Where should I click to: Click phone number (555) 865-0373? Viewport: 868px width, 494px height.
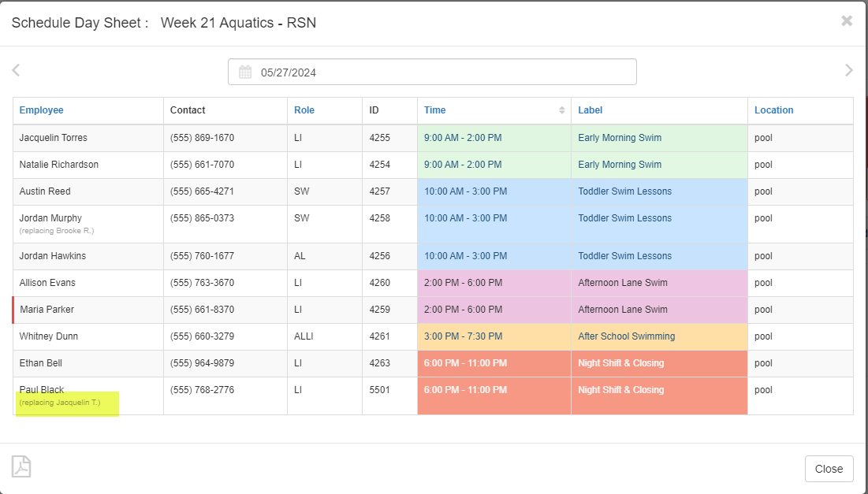(x=202, y=218)
